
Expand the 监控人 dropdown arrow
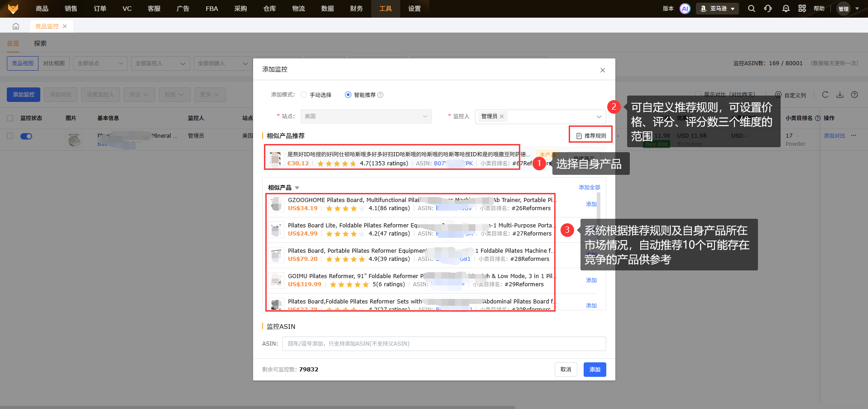(599, 117)
